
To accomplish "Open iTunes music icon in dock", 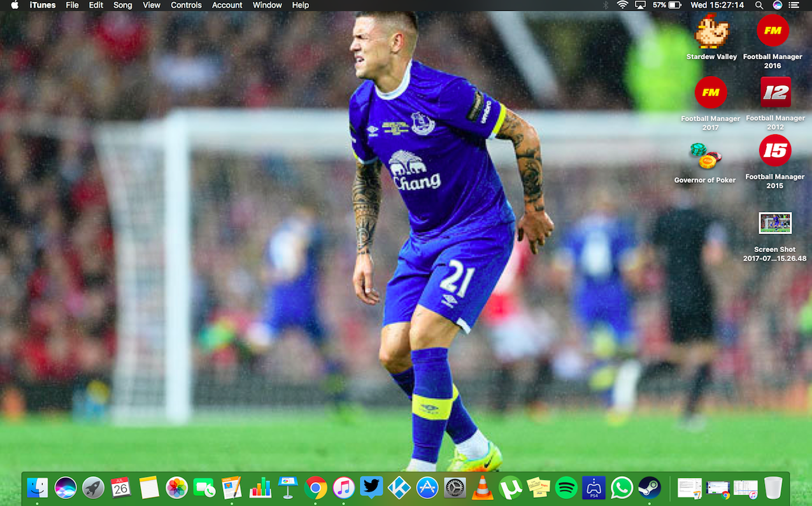I will click(343, 488).
